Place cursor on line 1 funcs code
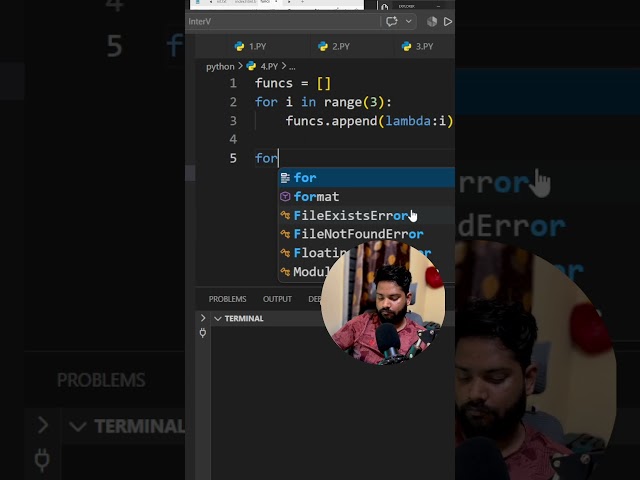 click(293, 83)
